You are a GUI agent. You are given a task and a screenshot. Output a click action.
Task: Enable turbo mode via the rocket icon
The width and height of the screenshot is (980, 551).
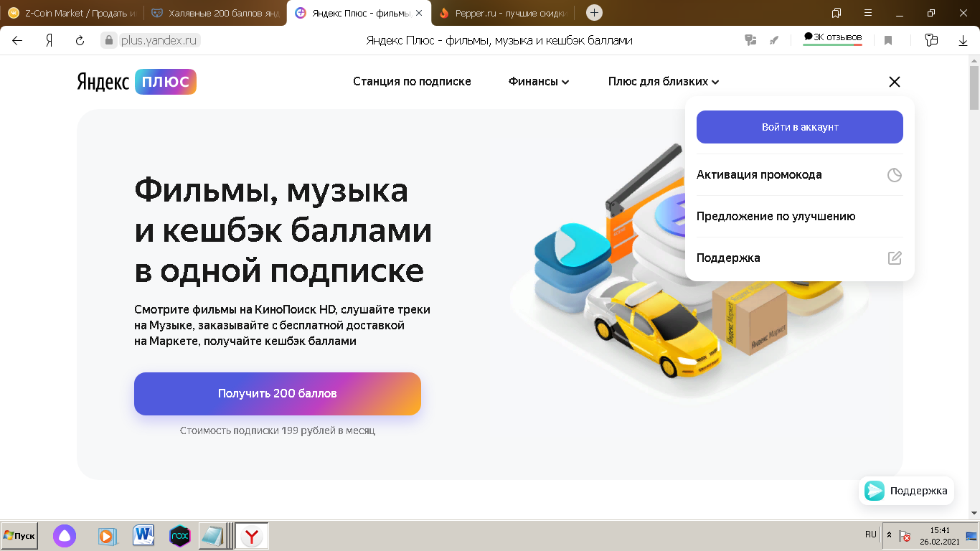[773, 41]
